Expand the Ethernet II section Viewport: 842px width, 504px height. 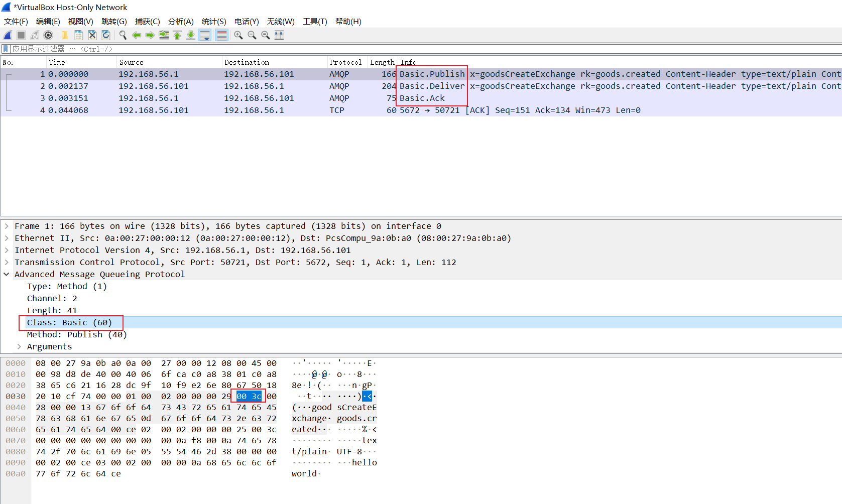[7, 238]
